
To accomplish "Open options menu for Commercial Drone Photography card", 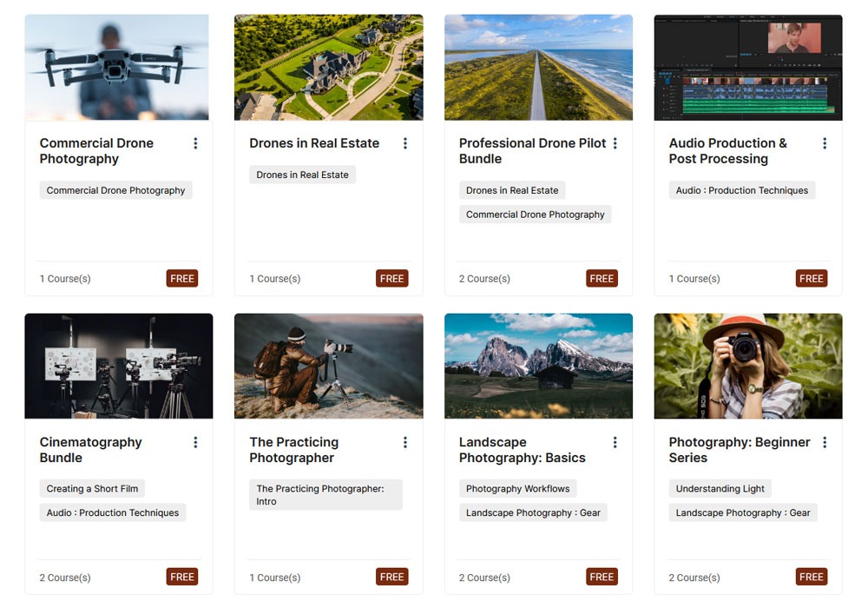I will 195,143.
